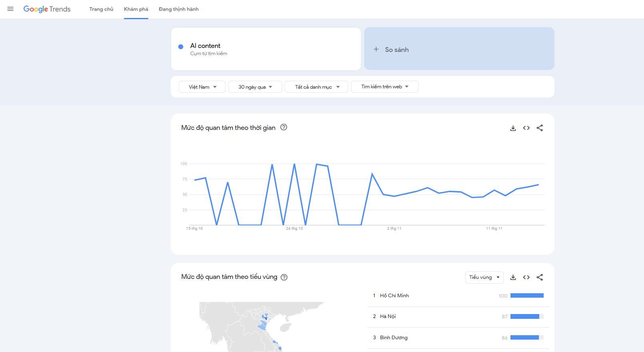Open the Tìm kiếm trên web dropdown
This screenshot has width=644, height=352.
coord(385,87)
